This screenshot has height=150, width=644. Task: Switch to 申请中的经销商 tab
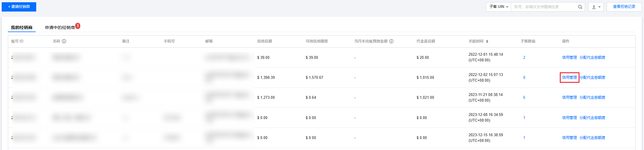(60, 28)
